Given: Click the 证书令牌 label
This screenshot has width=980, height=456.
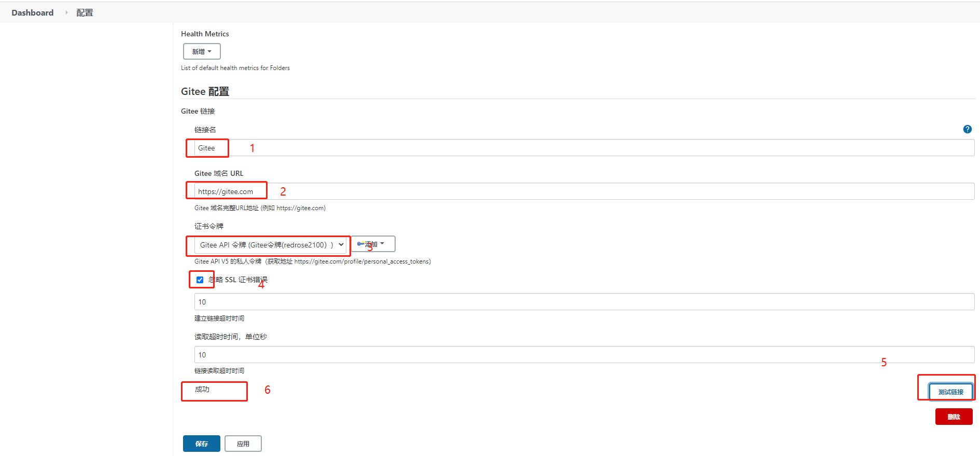Looking at the screenshot, I should (x=209, y=226).
